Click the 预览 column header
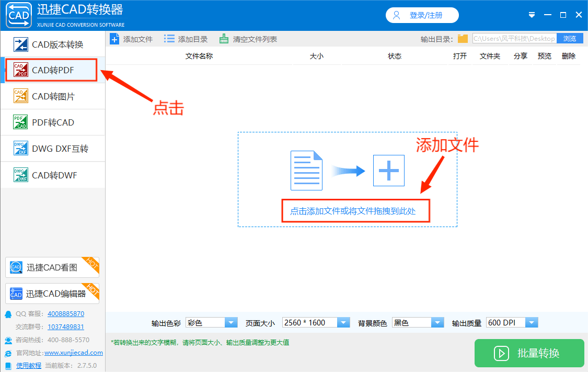Viewport: 588px width, 372px height. point(545,56)
